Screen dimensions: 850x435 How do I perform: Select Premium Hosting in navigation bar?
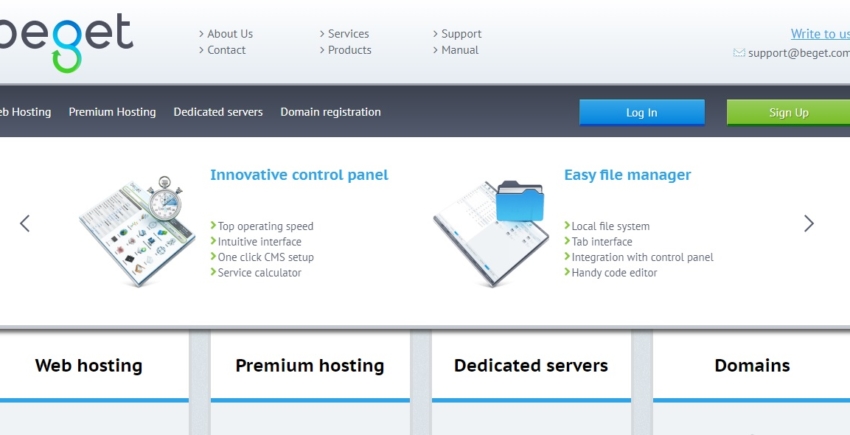pyautogui.click(x=112, y=112)
